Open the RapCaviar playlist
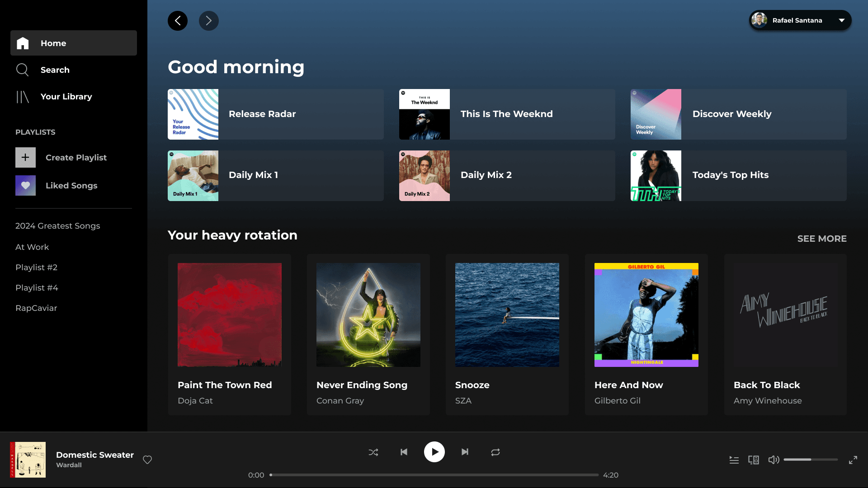Screen dimensions: 868x488 point(36,308)
